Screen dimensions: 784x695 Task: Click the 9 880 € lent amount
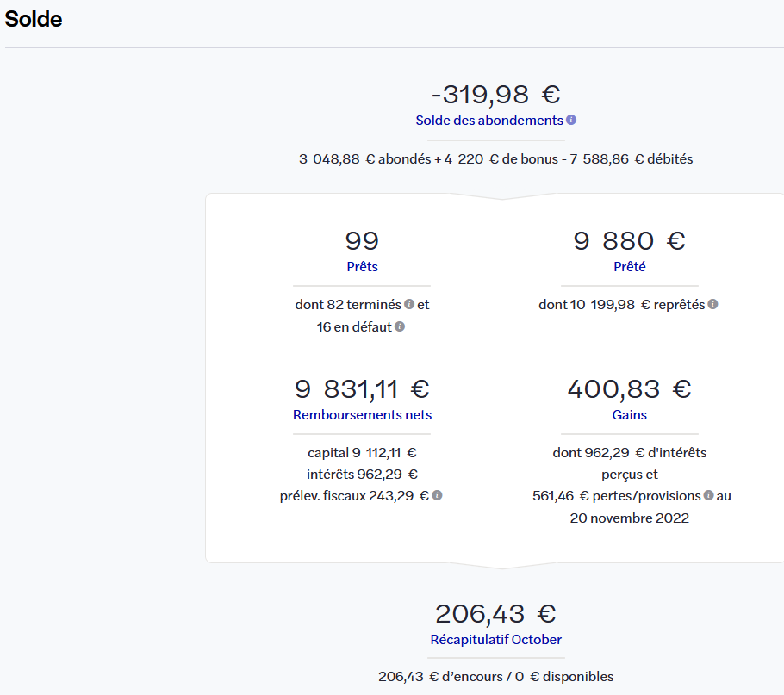tap(630, 241)
